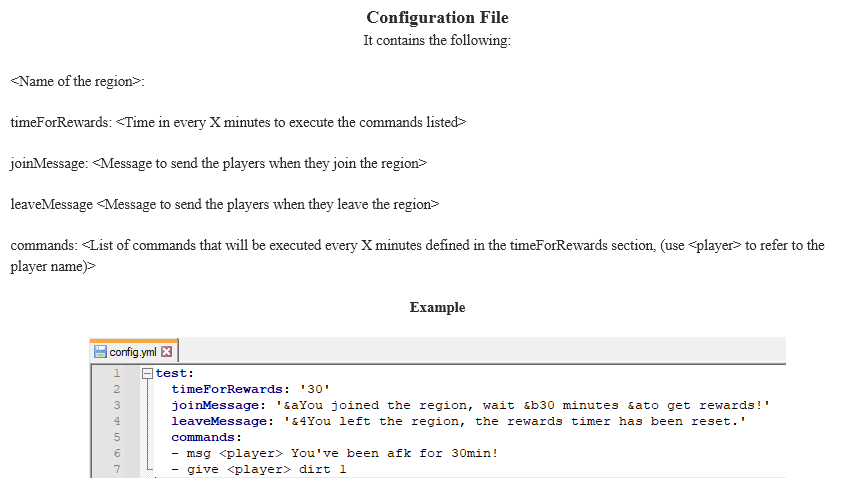Click line number 1 in gutter

116,374
